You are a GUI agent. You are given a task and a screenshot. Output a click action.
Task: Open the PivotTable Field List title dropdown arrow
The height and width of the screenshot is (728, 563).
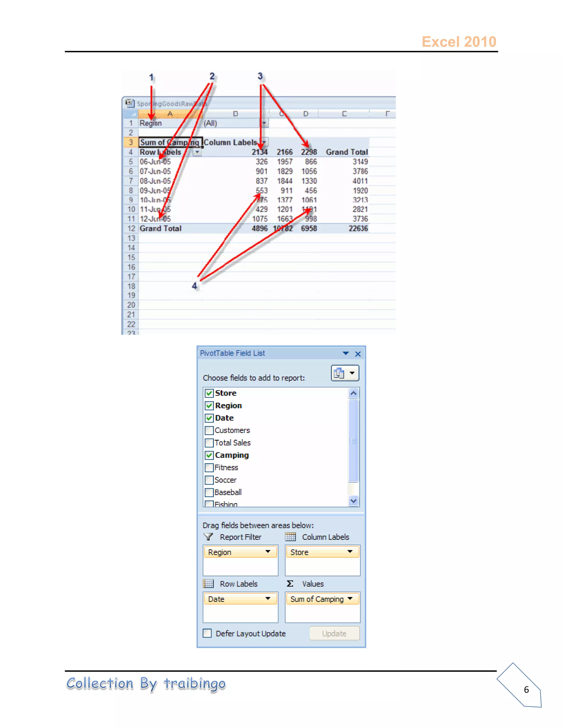[346, 353]
